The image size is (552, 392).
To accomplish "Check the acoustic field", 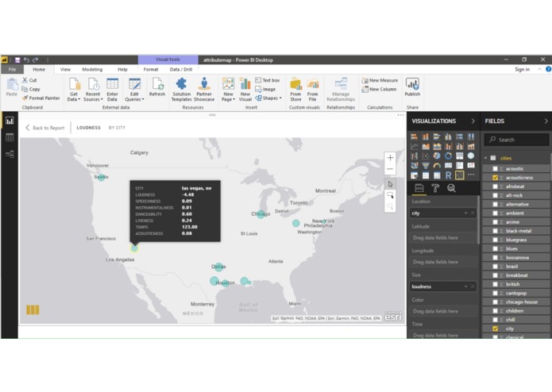I will click(x=495, y=169).
